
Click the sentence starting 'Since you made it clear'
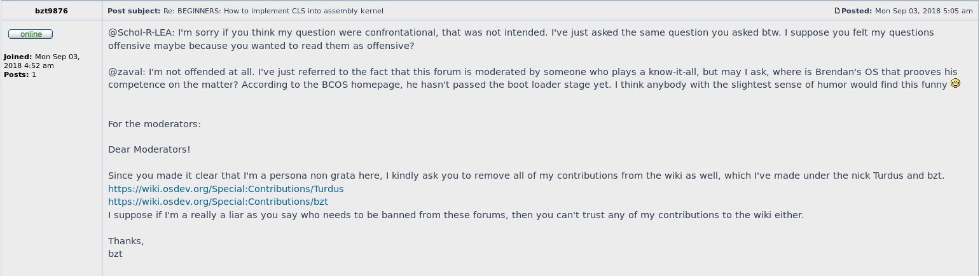click(x=526, y=176)
